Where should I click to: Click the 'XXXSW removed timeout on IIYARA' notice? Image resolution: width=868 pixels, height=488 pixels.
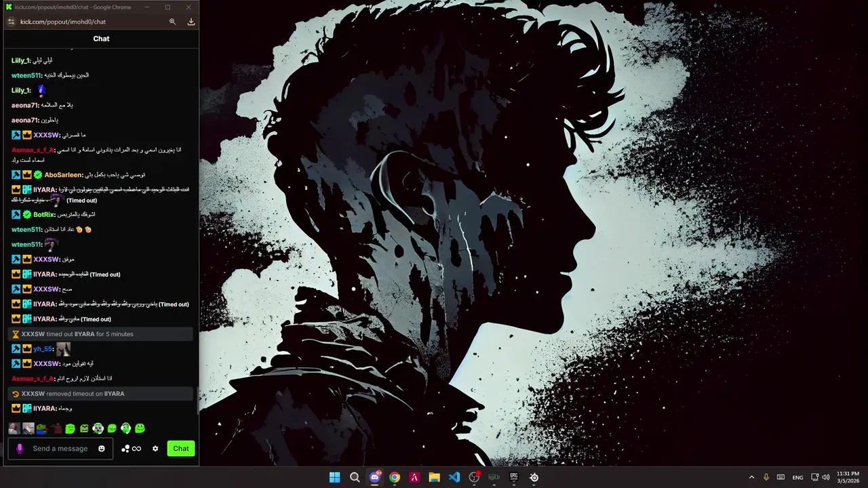pos(101,394)
